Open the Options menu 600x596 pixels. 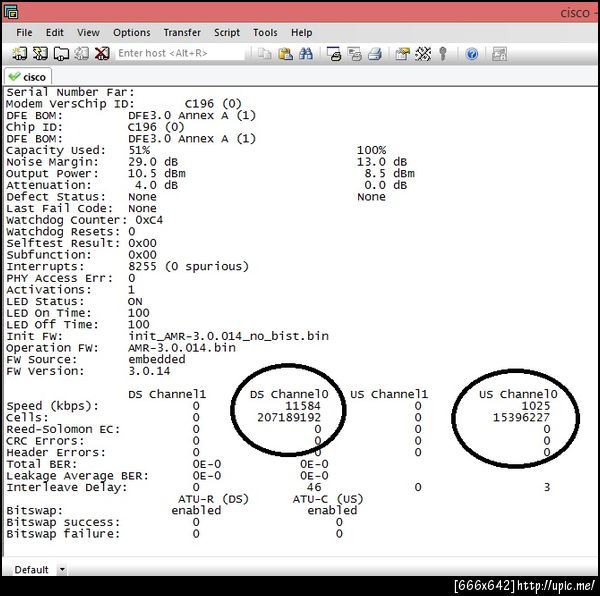pos(132,33)
